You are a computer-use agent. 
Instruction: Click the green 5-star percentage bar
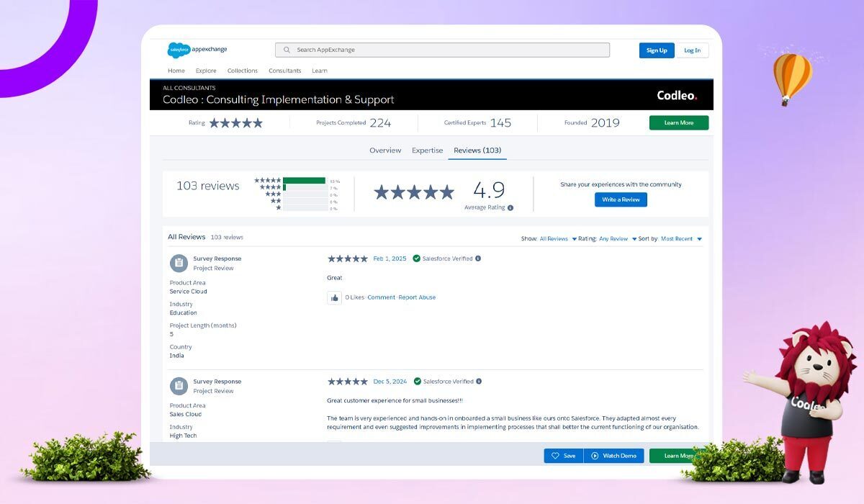click(x=305, y=181)
